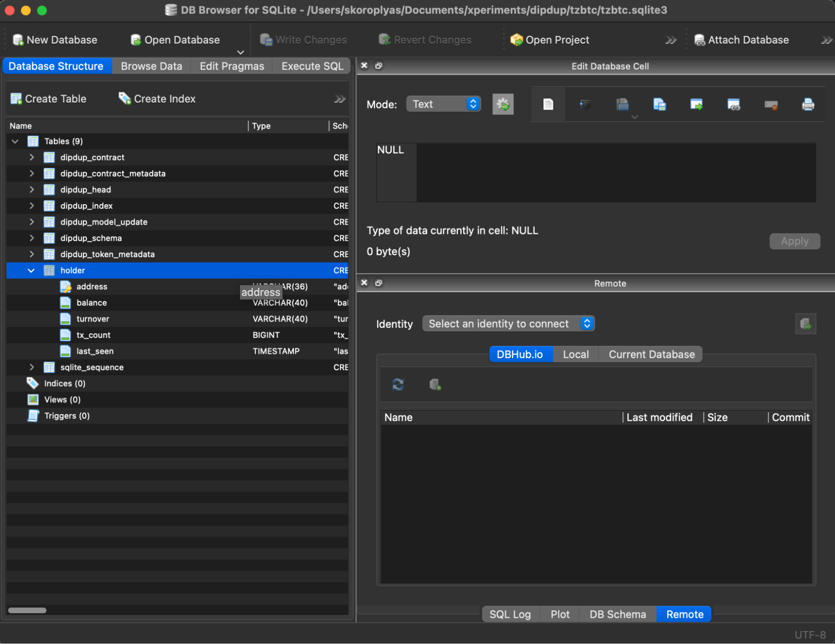This screenshot has height=644, width=835.
Task: Toggle word wrap in cell editor
Action: click(x=548, y=104)
